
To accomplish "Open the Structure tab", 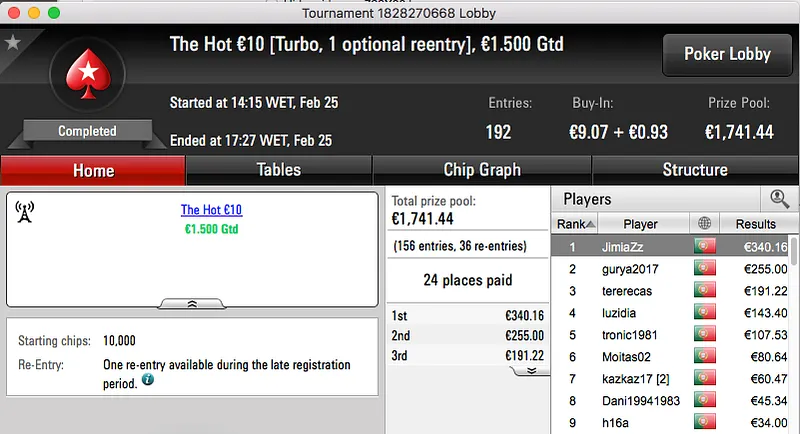I will coord(695,170).
